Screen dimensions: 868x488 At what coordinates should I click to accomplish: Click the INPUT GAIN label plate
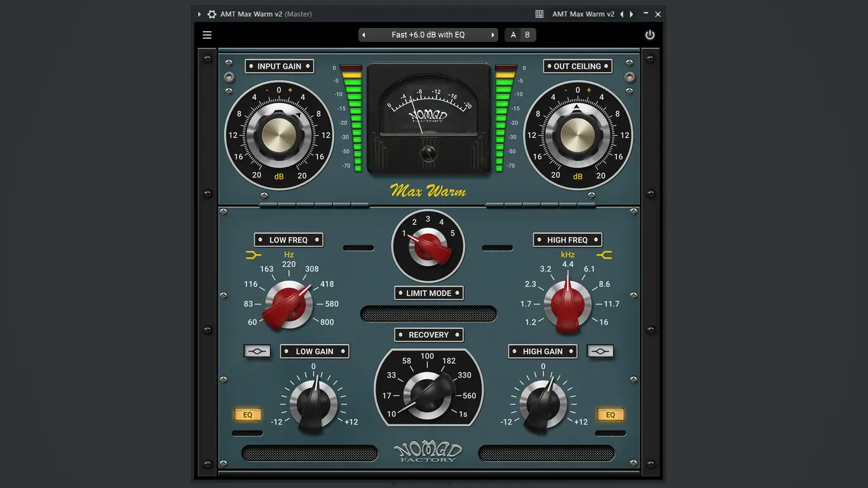[x=280, y=66]
